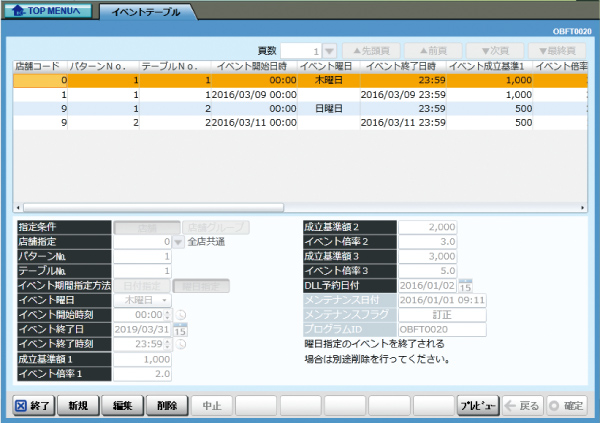
Task: Open the イベント曜日 weekday dropdown
Action: (x=163, y=299)
